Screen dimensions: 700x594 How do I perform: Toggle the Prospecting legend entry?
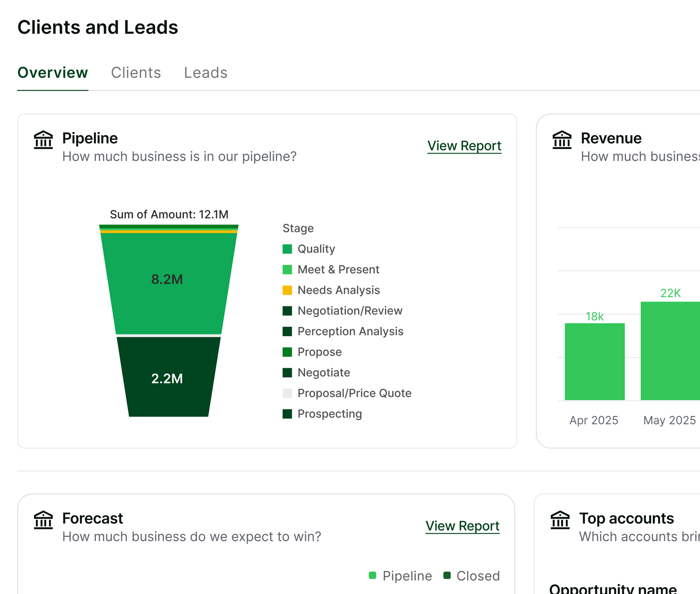[322, 414]
